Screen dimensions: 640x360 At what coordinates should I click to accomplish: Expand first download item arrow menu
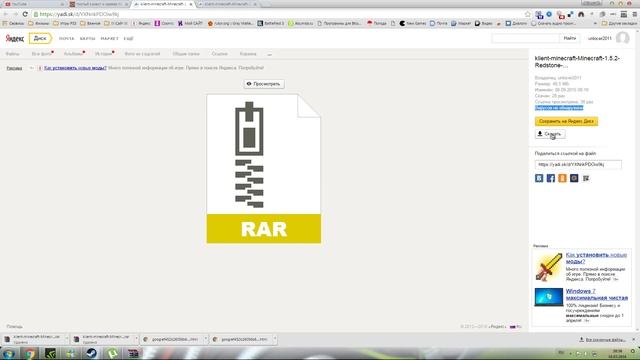point(67,339)
